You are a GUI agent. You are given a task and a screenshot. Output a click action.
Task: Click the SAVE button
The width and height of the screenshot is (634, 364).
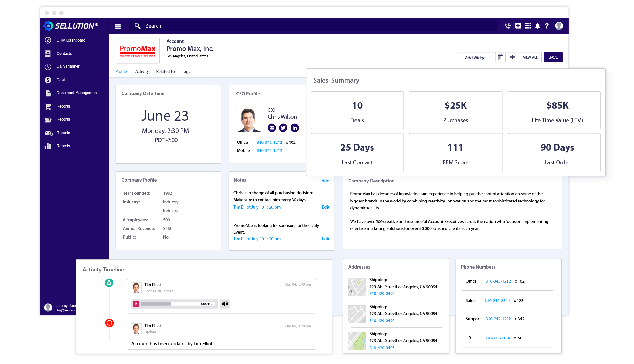pos(553,57)
